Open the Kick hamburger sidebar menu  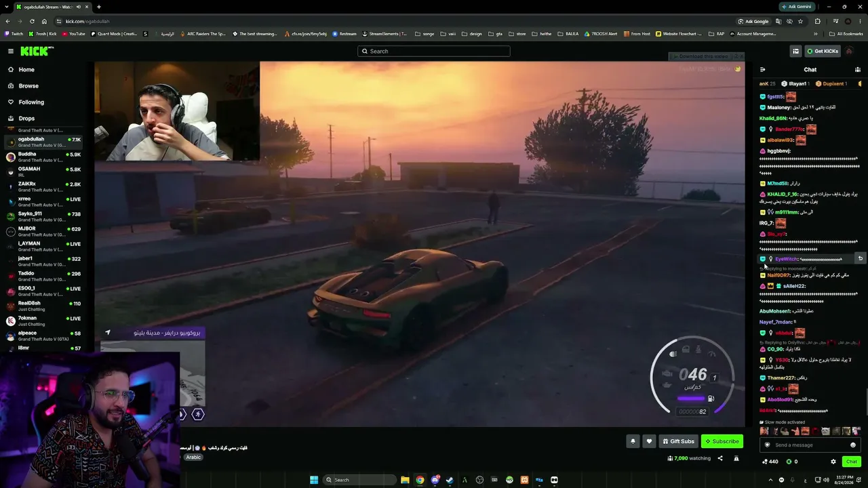[x=11, y=51]
